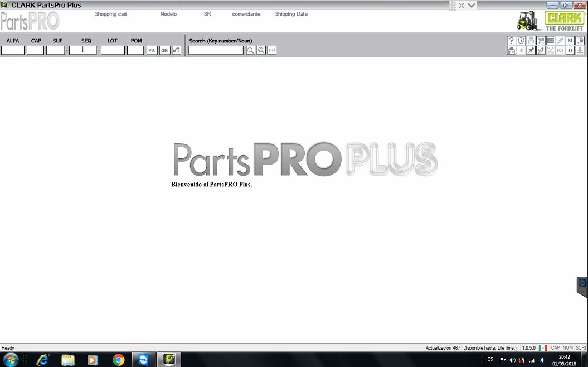Viewport: 588px width, 367px height.
Task: Click the fullscreen arrows icon in title bar
Action: point(461,5)
